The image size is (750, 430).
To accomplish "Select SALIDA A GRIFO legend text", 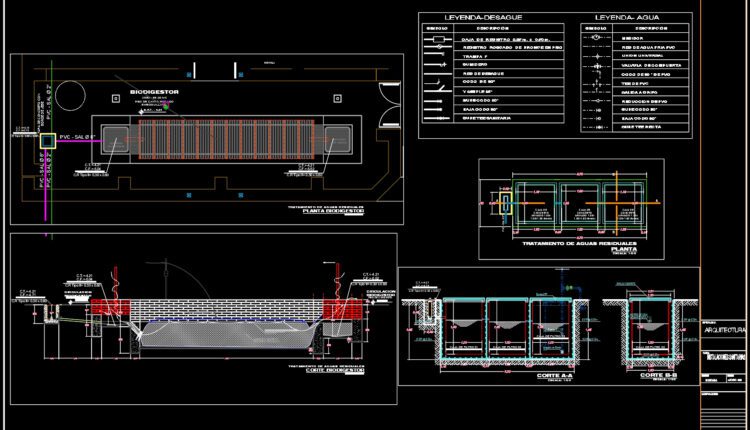I will click(x=640, y=92).
